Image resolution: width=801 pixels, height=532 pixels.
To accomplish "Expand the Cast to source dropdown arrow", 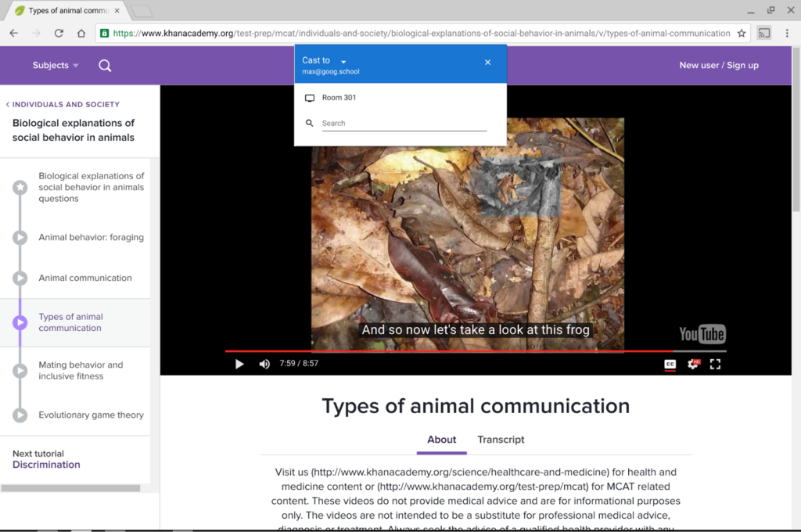I will (343, 61).
